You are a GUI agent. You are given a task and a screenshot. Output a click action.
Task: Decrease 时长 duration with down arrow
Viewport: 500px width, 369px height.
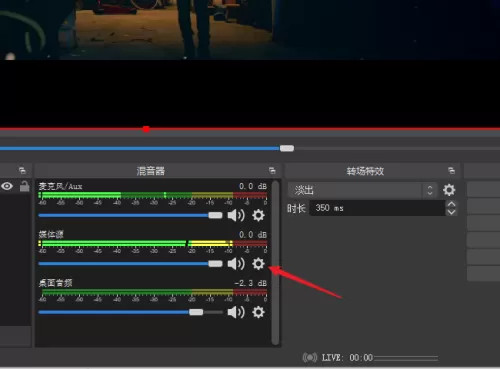pyautogui.click(x=451, y=212)
